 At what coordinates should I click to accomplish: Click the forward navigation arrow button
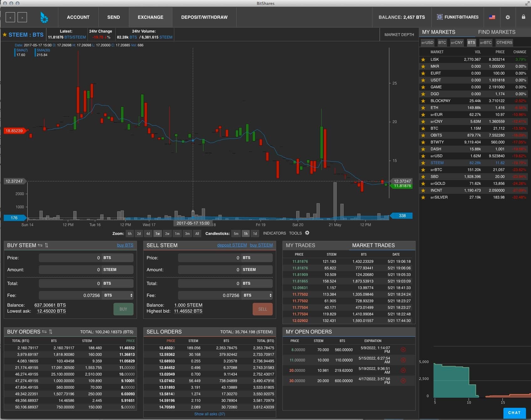coord(22,17)
